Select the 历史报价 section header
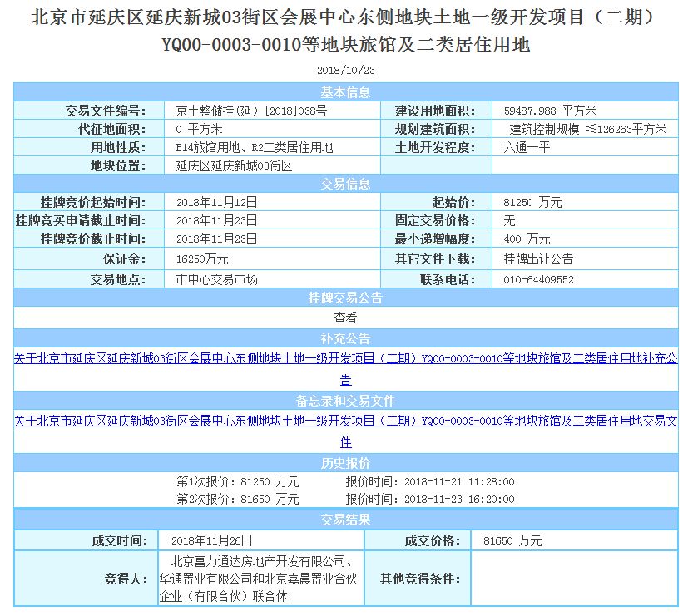 click(x=345, y=463)
